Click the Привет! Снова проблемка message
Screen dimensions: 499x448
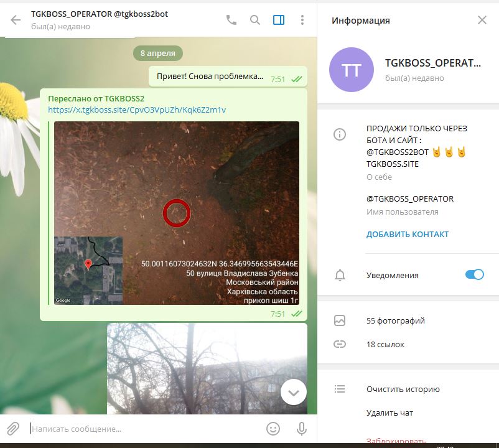pos(228,77)
